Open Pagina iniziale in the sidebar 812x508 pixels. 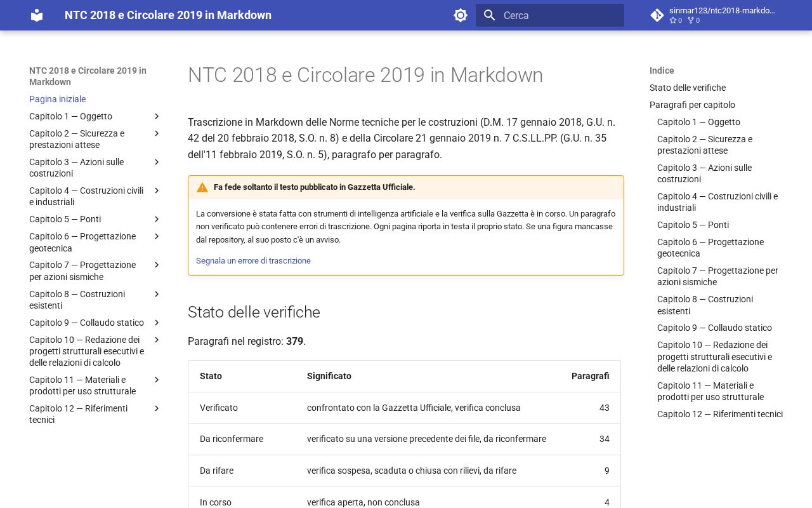point(57,99)
